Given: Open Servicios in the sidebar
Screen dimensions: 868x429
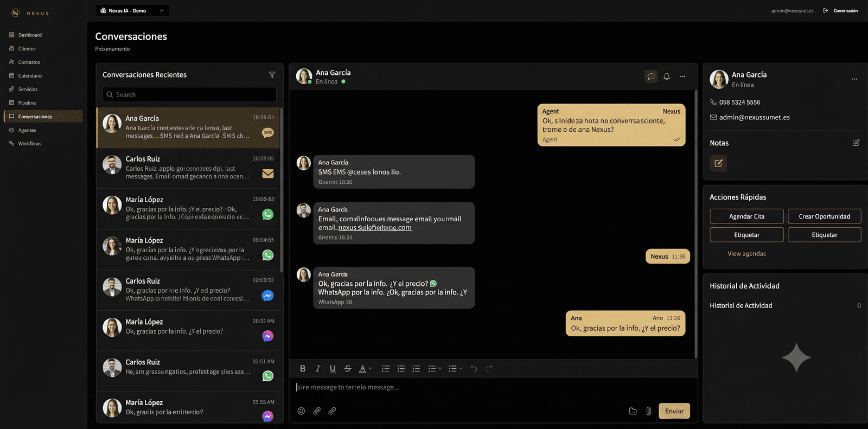Looking at the screenshot, I should (x=28, y=89).
